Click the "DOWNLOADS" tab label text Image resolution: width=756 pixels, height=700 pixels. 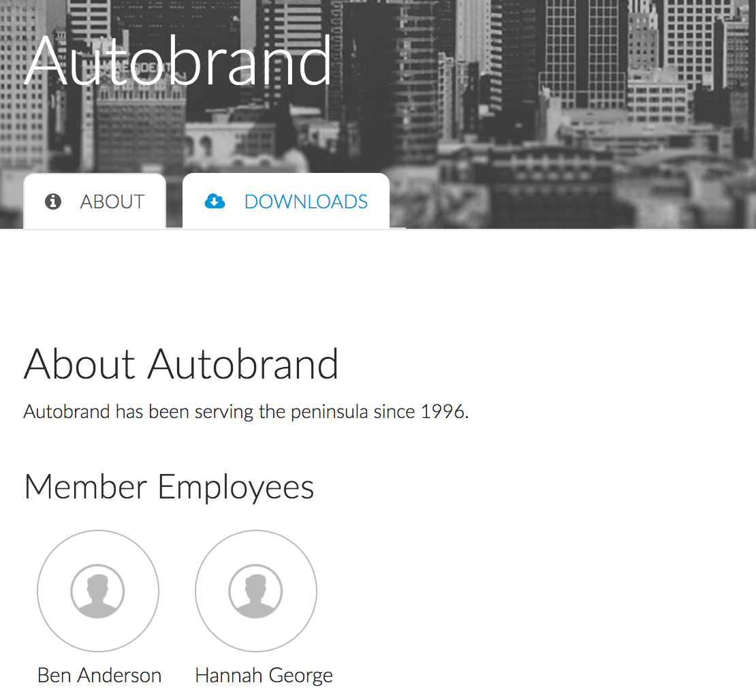tap(306, 202)
